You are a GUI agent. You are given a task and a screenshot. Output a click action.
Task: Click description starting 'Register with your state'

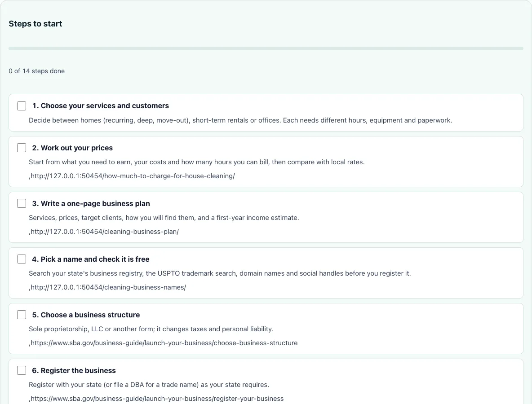coord(149,384)
